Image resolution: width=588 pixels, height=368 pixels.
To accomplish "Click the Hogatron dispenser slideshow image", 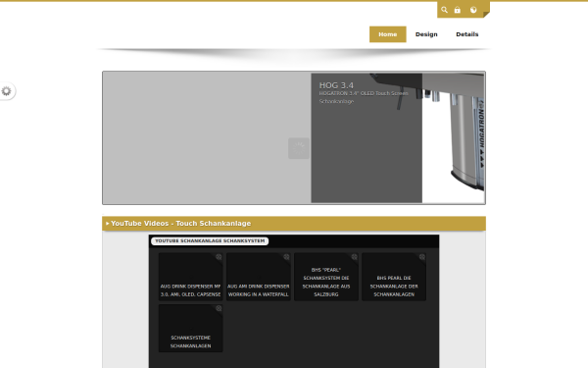I will (x=454, y=137).
